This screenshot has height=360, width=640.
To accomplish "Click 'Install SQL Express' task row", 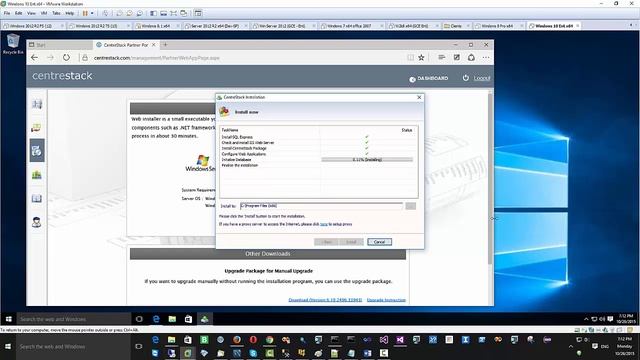I will click(318, 137).
